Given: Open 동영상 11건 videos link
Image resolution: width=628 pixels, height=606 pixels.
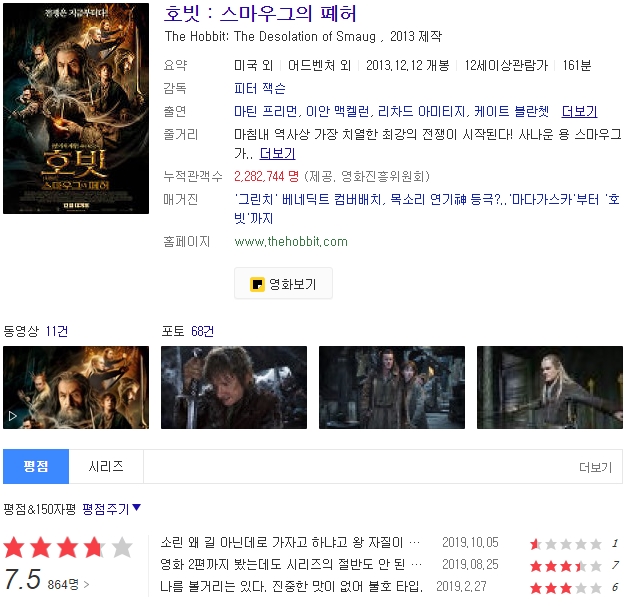Looking at the screenshot, I should [x=36, y=331].
